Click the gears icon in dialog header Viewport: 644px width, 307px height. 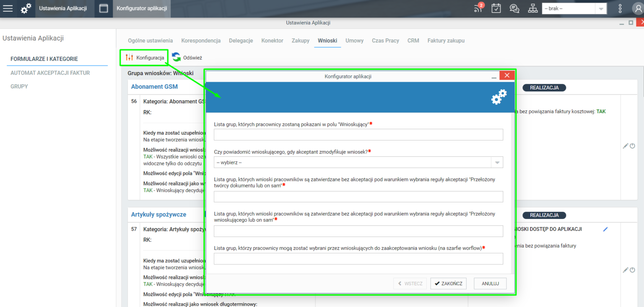(499, 97)
